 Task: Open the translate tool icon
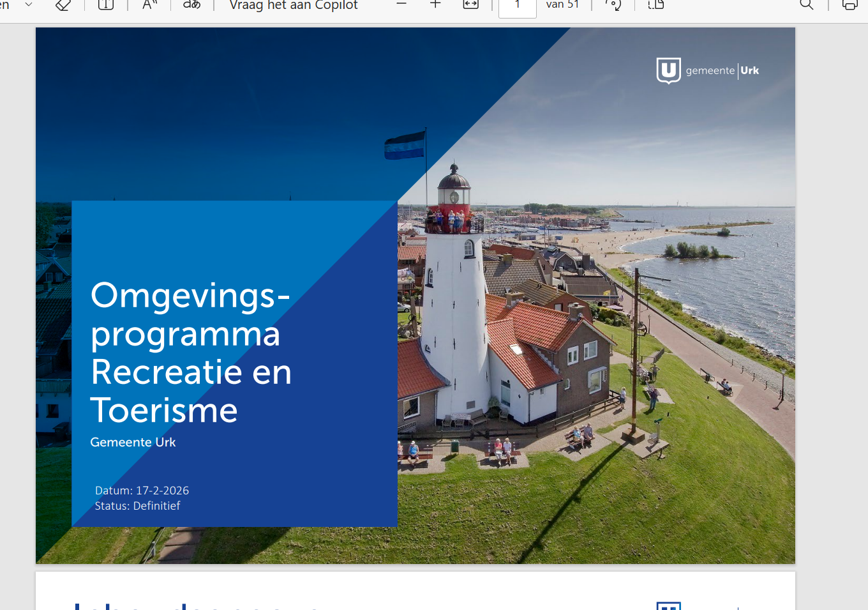pyautogui.click(x=191, y=5)
